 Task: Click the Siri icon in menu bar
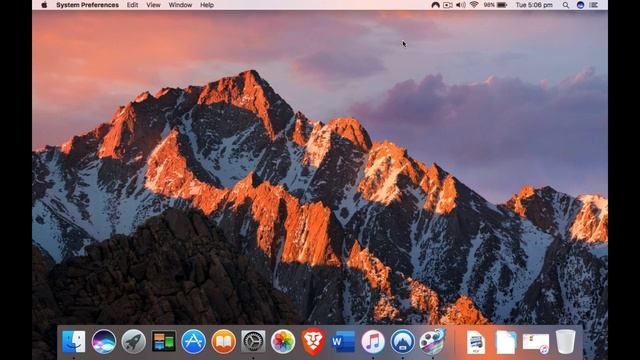pos(580,5)
